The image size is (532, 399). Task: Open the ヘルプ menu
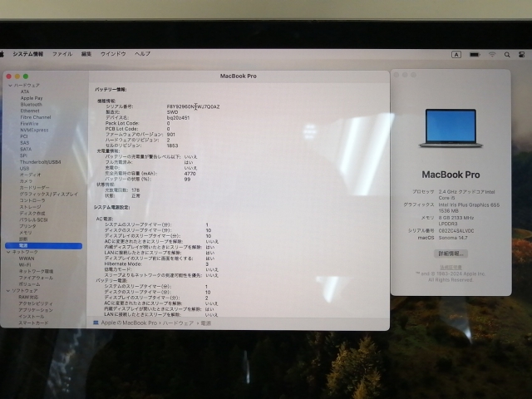pyautogui.click(x=142, y=54)
